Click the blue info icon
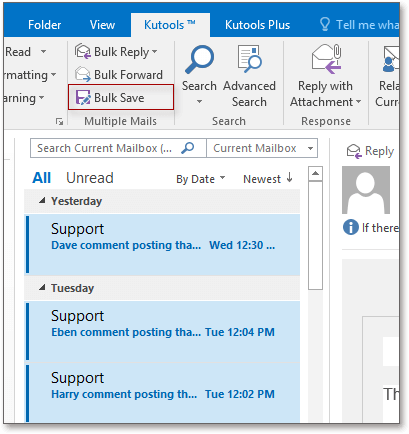Screen dimensions: 409x434 point(351,227)
